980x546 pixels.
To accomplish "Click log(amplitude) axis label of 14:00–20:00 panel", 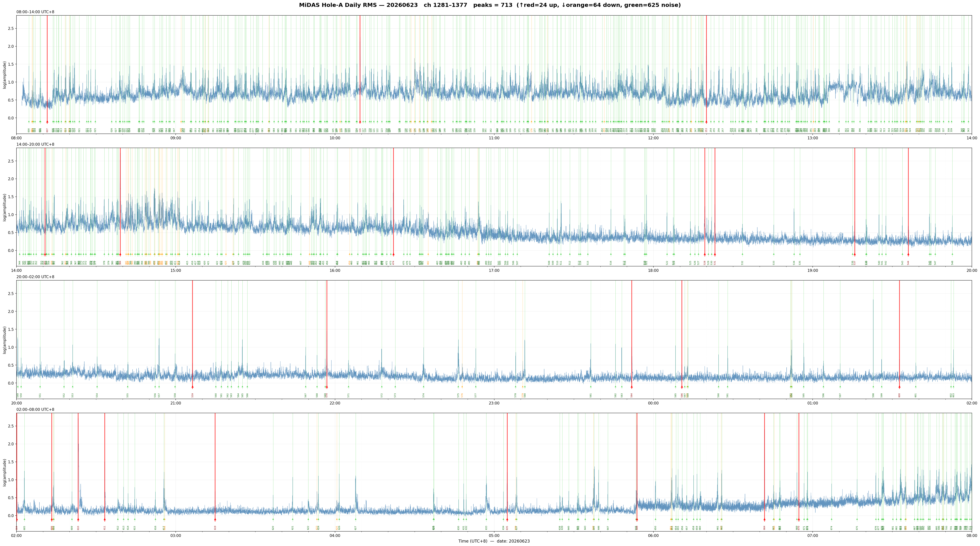I will pos(5,207).
